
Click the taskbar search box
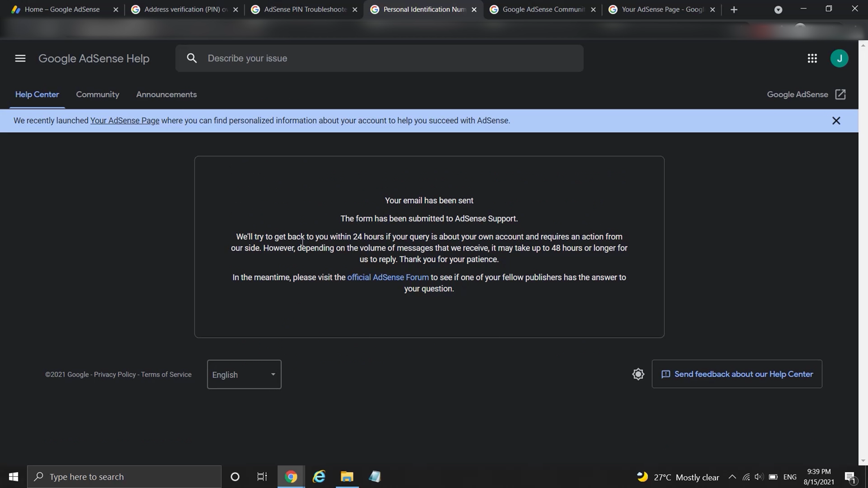point(124,477)
